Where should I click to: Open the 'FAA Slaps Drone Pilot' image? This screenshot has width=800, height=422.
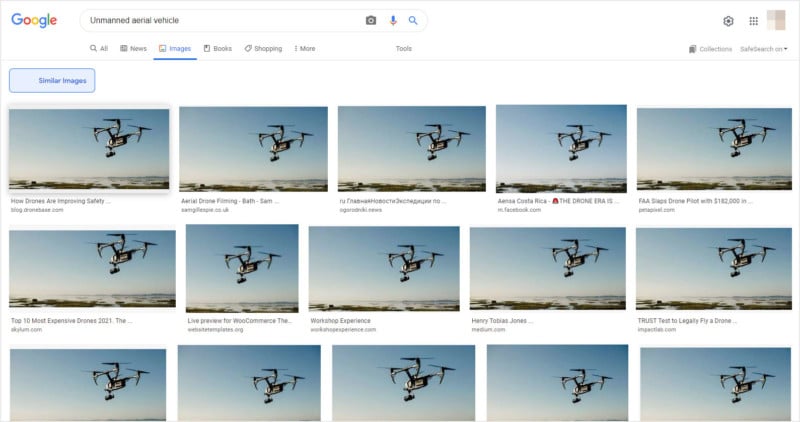click(x=714, y=148)
